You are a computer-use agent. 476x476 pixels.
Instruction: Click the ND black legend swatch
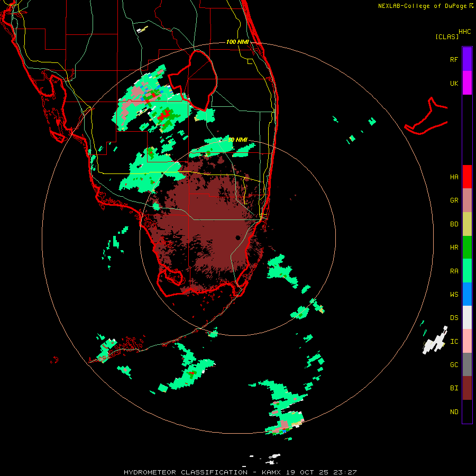coord(467,411)
